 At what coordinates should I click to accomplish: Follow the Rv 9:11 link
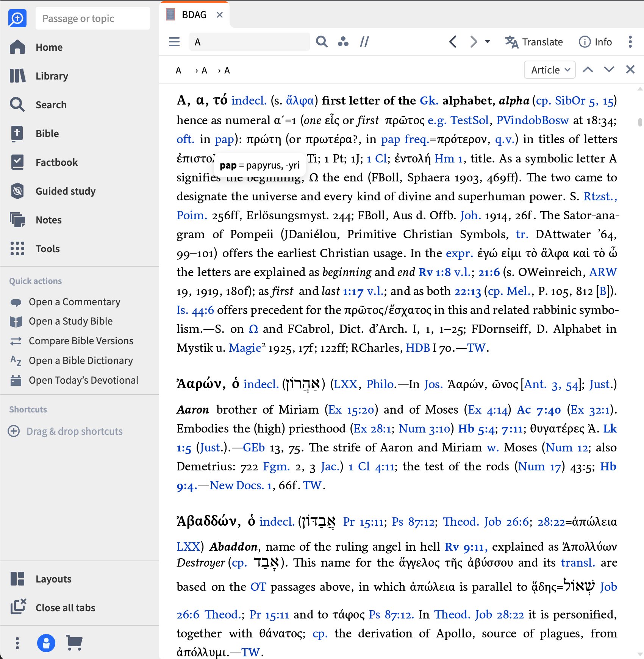pos(466,547)
